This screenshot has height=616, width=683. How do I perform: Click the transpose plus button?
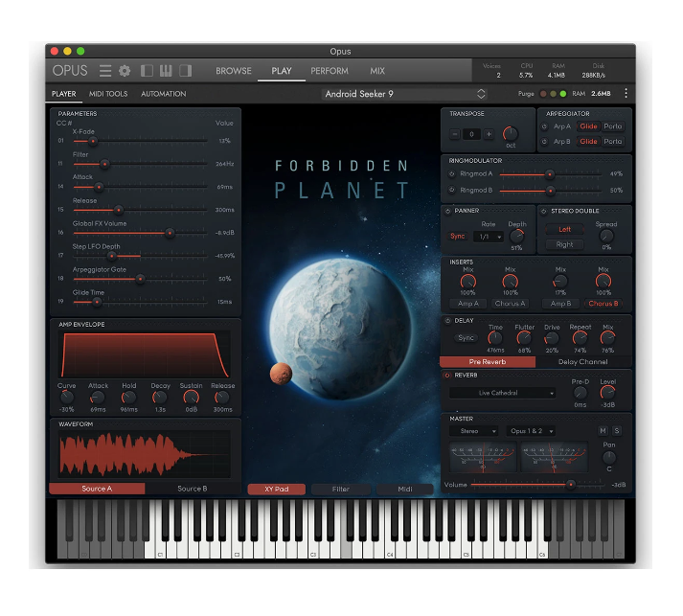(x=489, y=134)
